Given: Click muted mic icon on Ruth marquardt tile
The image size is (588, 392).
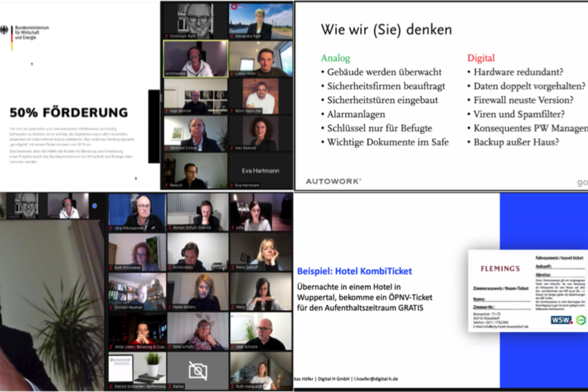Looking at the screenshot, I should pos(233,387).
